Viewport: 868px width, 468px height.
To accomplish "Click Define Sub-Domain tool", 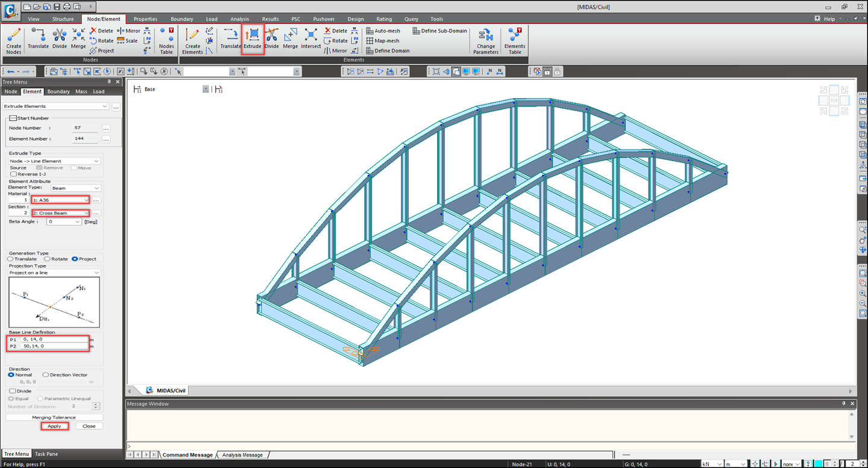I will click(440, 31).
